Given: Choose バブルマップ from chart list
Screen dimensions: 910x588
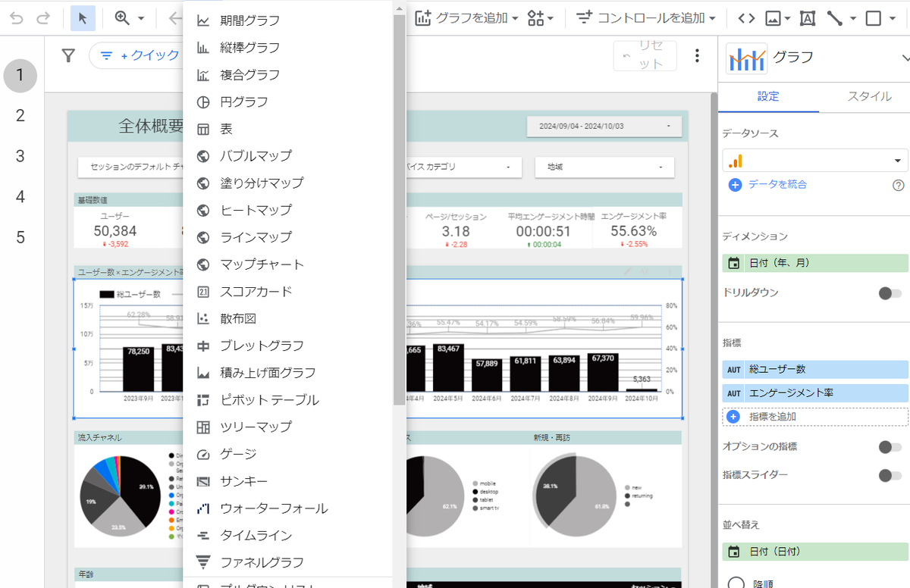Looking at the screenshot, I should click(287, 156).
